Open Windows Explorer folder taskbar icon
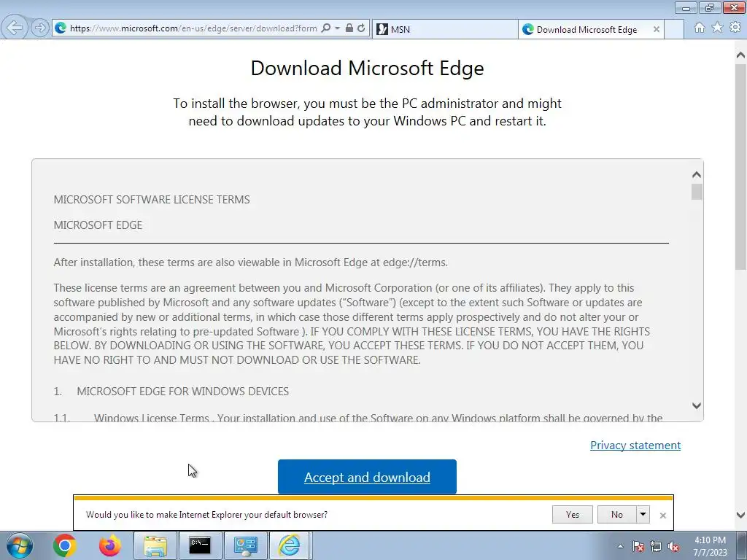747x560 pixels. [x=155, y=545]
